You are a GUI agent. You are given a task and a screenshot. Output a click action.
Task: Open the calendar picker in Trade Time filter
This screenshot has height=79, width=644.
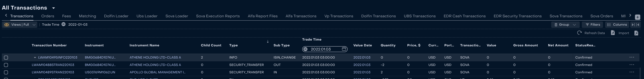pyautogui.click(x=344, y=49)
